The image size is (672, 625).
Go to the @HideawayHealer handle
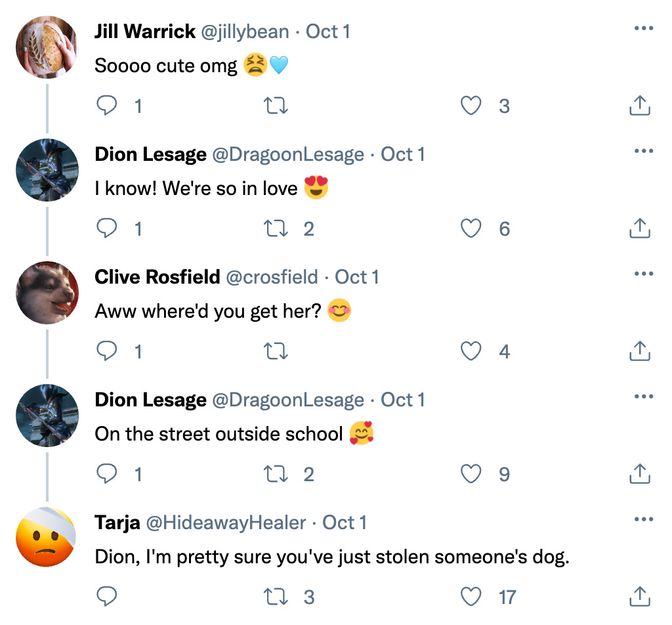[x=225, y=523]
